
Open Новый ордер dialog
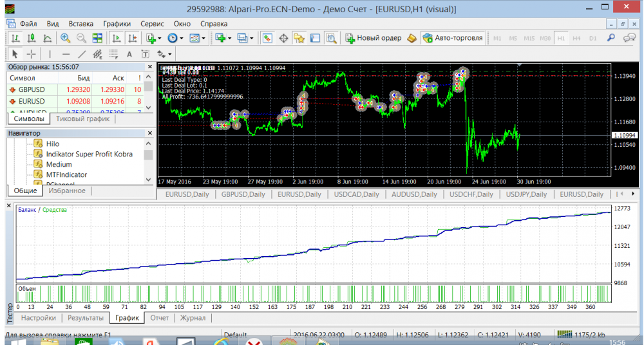point(374,38)
